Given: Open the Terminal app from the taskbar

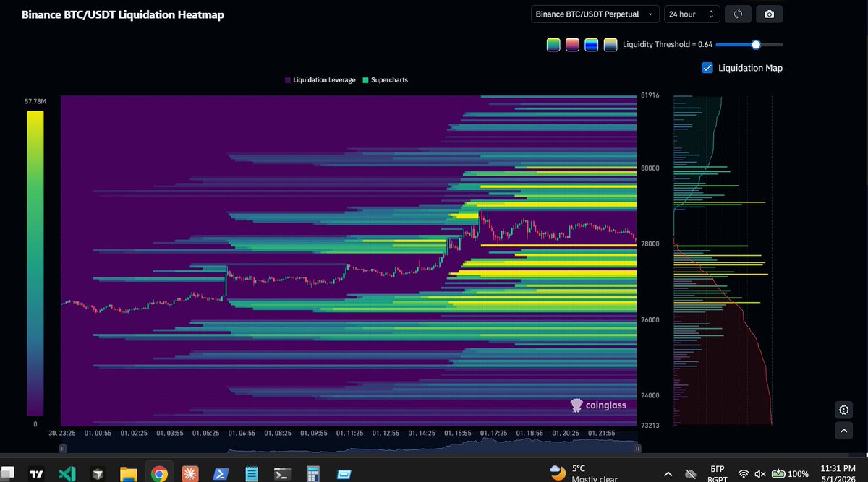Looking at the screenshot, I should click(x=281, y=475).
